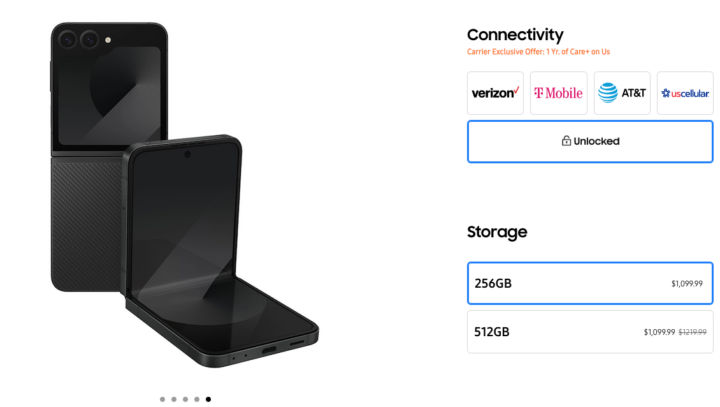Select the Verizon carrier logo option
This screenshot has width=720, height=407.
[495, 93]
